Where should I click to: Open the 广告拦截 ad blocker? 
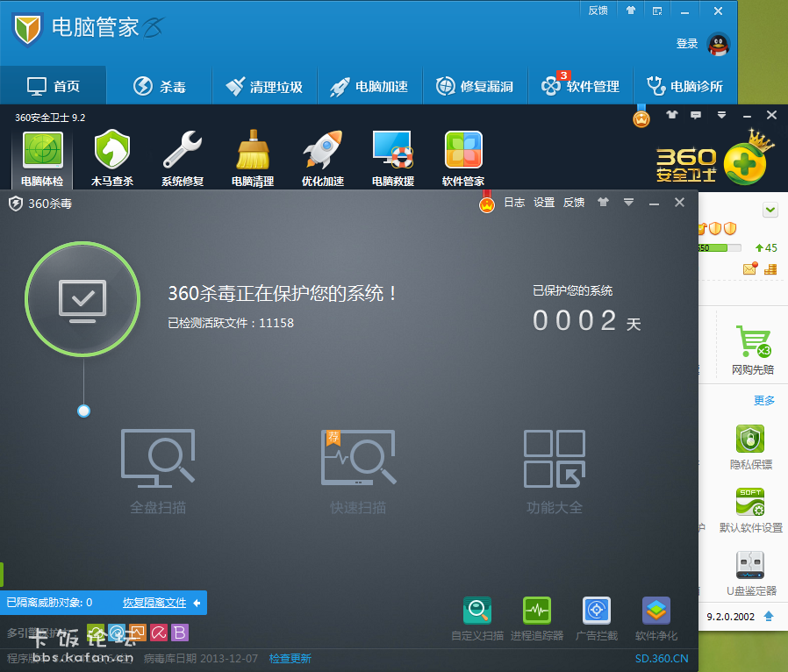pos(596,618)
